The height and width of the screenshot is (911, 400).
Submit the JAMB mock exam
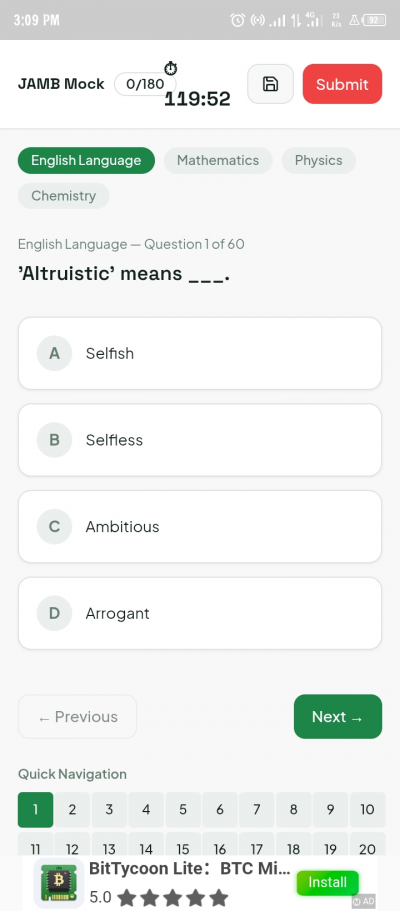pos(342,84)
